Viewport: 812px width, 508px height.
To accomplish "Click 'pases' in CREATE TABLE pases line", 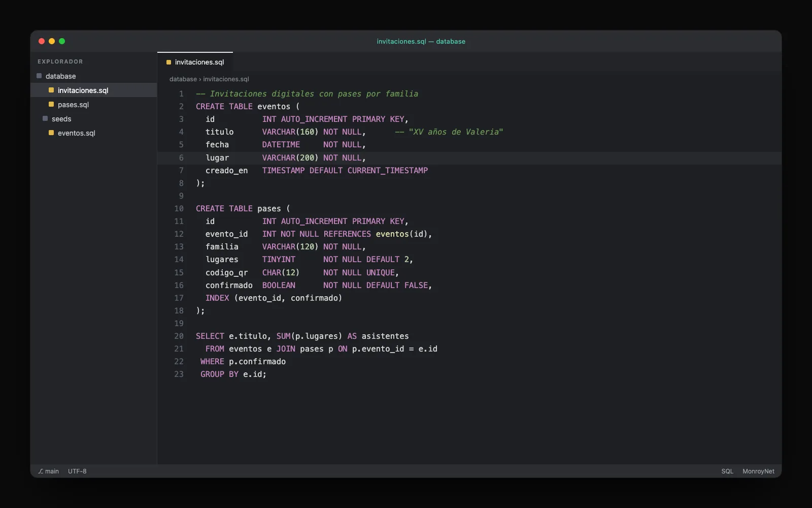I will (x=269, y=209).
